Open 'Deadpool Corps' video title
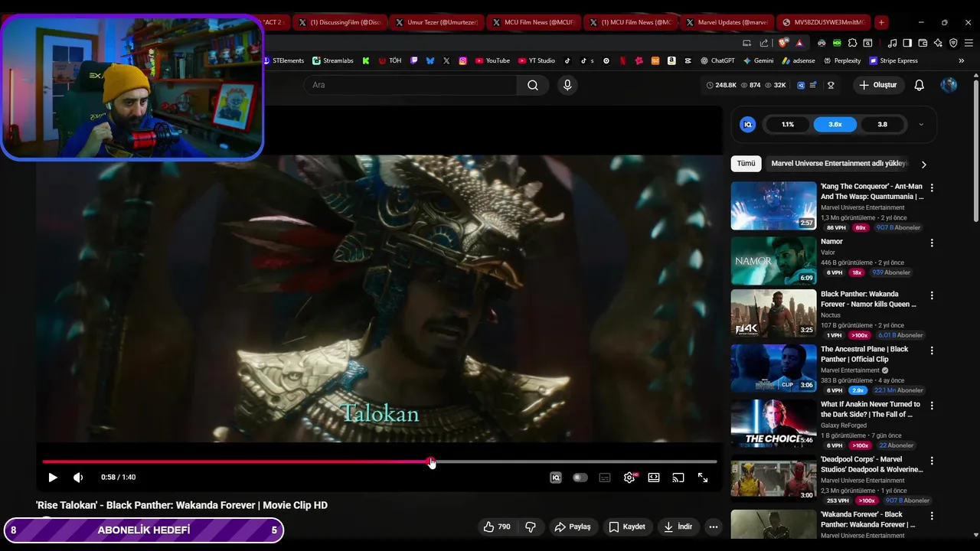Screen dimensions: 980x551 (x=871, y=464)
